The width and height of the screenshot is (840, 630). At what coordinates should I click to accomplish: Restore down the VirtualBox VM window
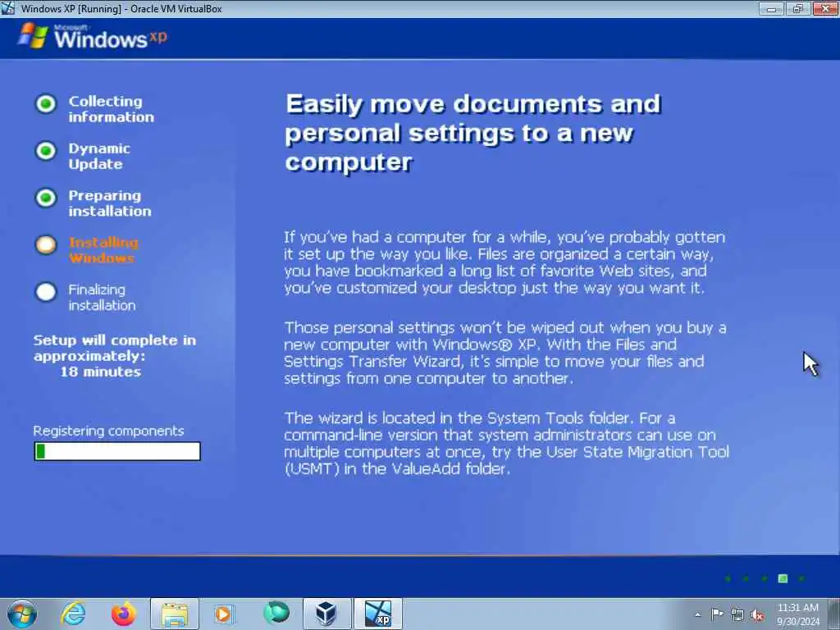click(798, 8)
